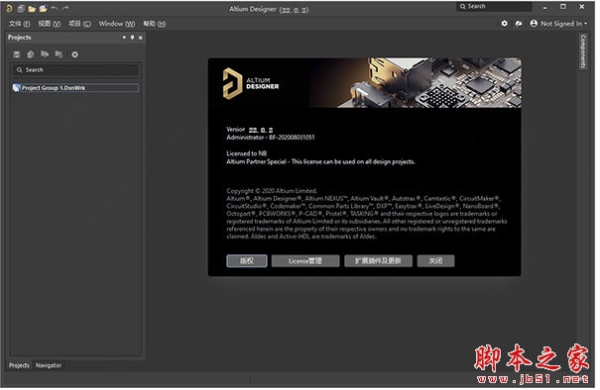Open Projects panel settings gear
The width and height of the screenshot is (600, 390).
75,54
